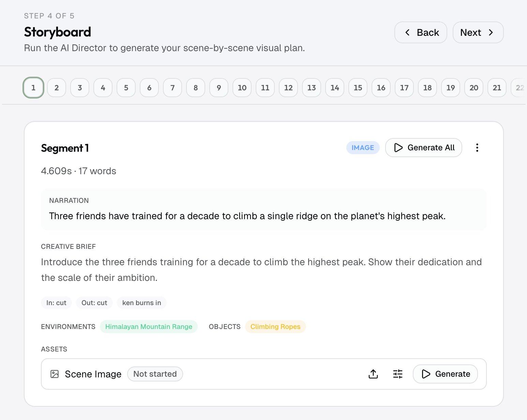Select segment tab 17
The image size is (527, 420).
pos(404,88)
